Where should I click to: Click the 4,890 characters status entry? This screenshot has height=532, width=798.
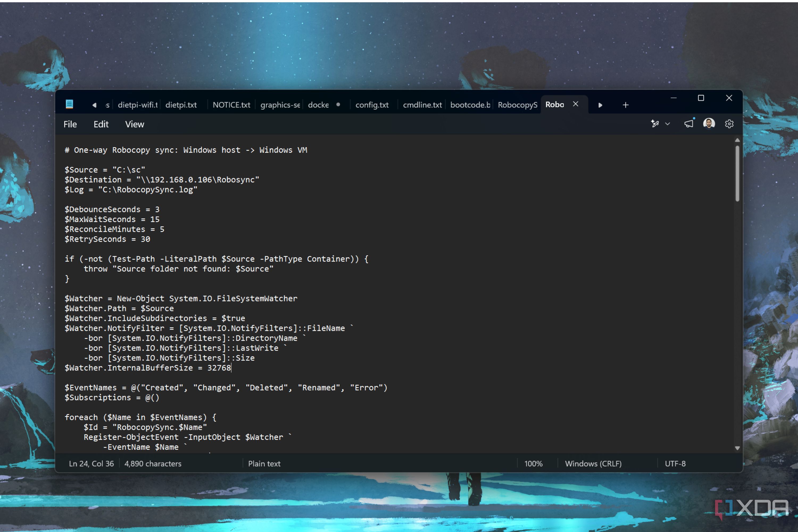click(x=153, y=463)
